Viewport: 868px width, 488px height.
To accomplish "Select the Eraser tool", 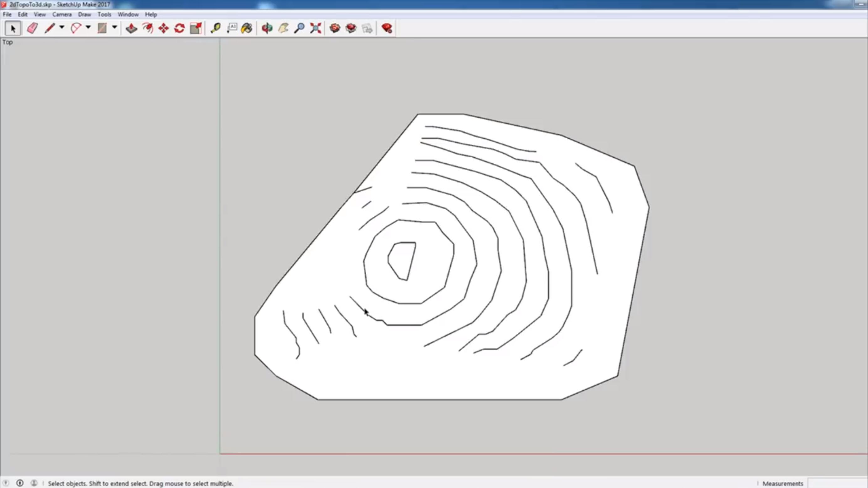I will point(32,28).
